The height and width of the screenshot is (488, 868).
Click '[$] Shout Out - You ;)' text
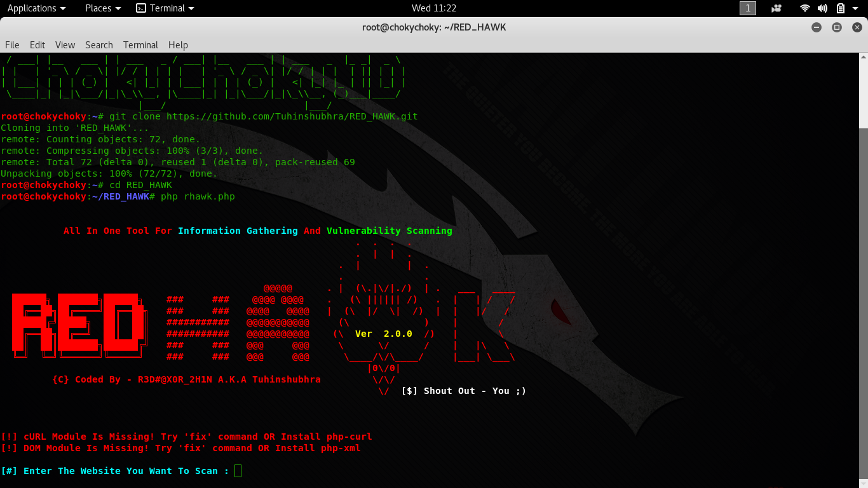coord(464,391)
